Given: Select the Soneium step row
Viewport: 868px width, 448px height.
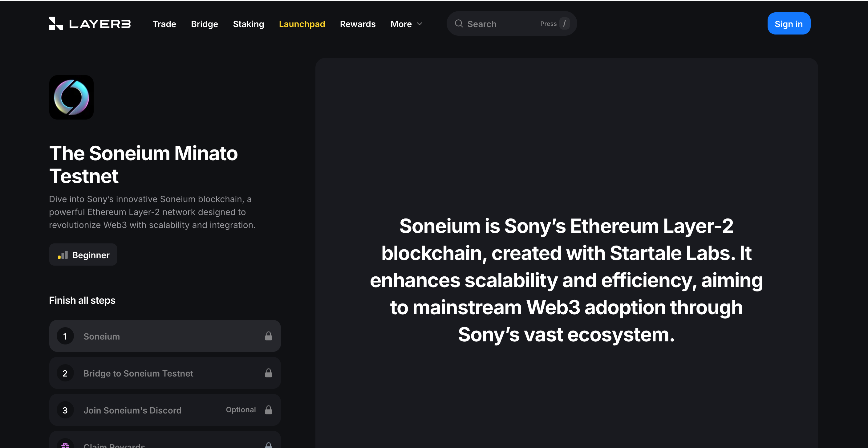Looking at the screenshot, I should pyautogui.click(x=165, y=336).
